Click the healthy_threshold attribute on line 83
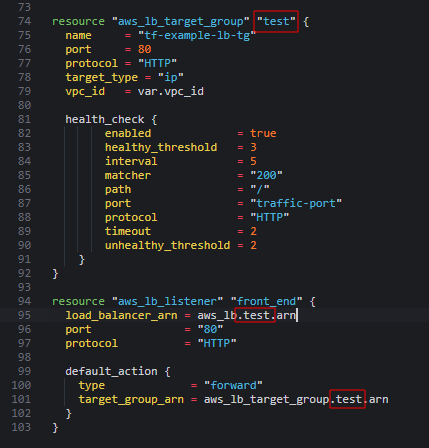 (x=161, y=147)
